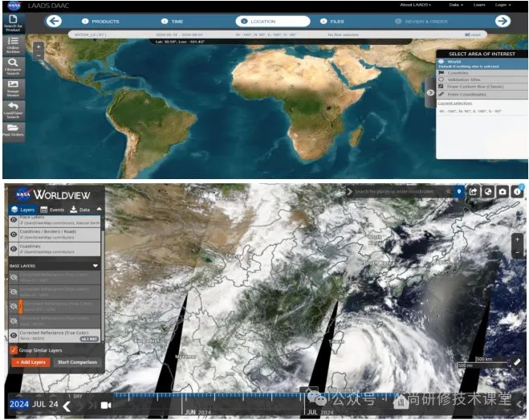Open the measure ruler tool
Image resolution: width=529 pixels, height=420 pixels.
(x=517, y=362)
